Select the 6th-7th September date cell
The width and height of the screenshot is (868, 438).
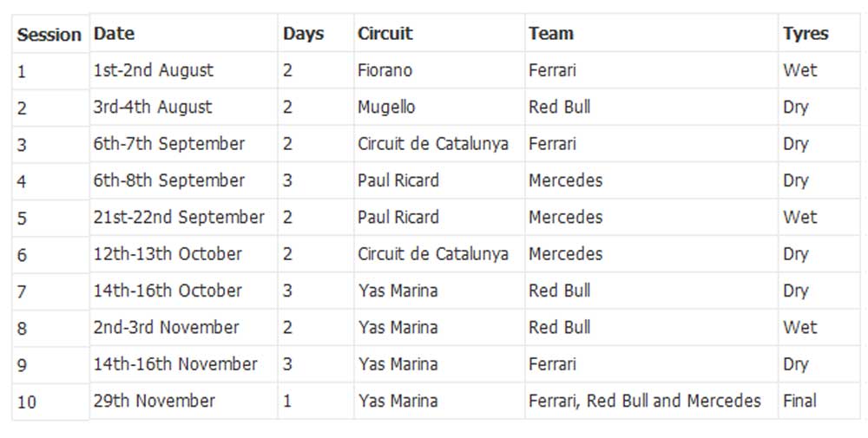pyautogui.click(x=169, y=144)
